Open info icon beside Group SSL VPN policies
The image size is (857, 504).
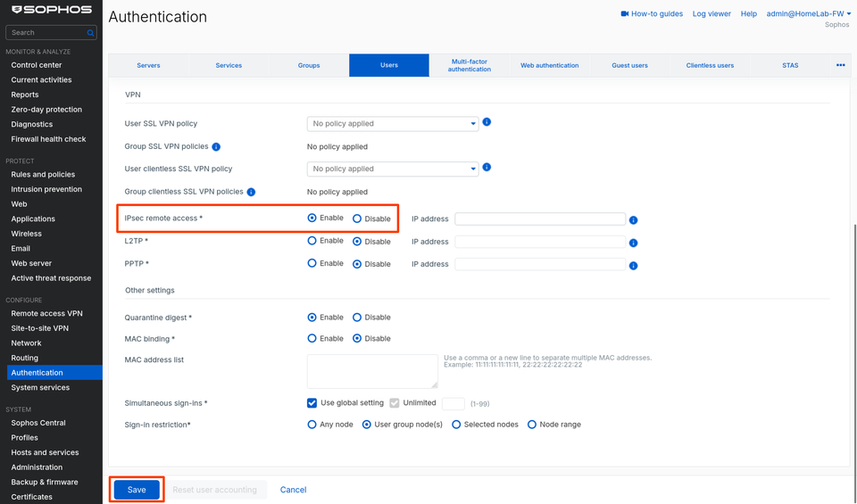(x=216, y=147)
